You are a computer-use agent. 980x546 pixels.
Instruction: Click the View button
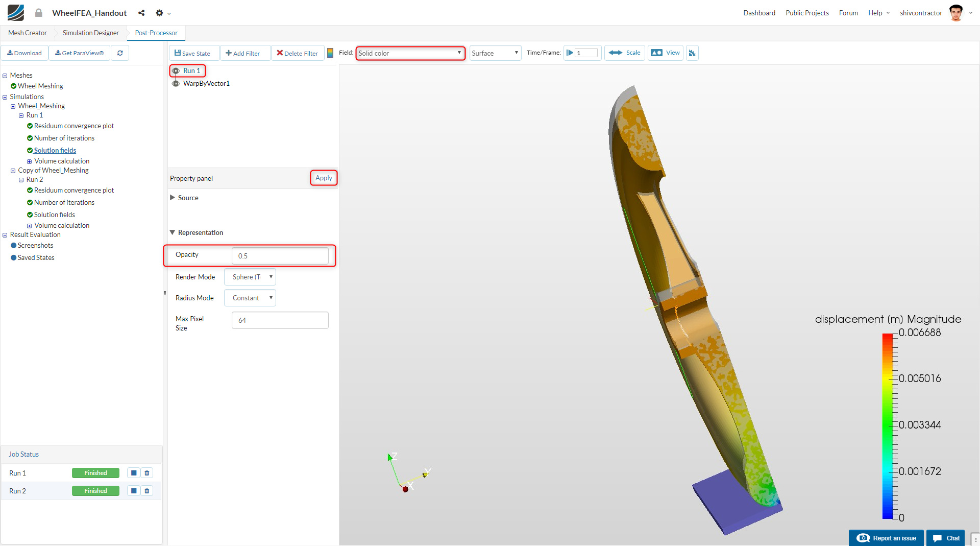point(666,53)
